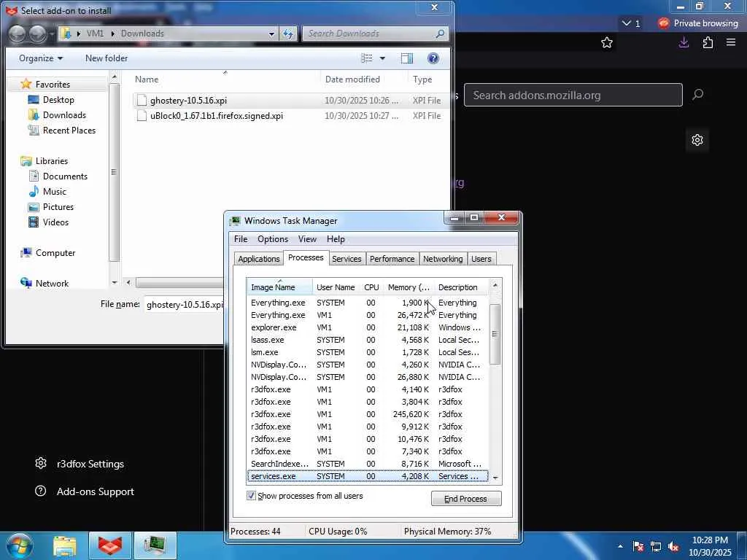The height and width of the screenshot is (560, 747).
Task: Switch to Networking tab
Action: (443, 259)
